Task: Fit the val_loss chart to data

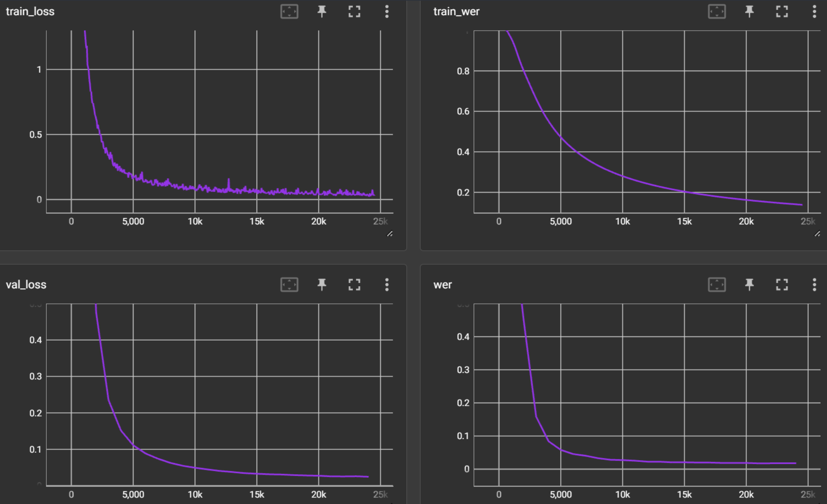Action: tap(289, 284)
